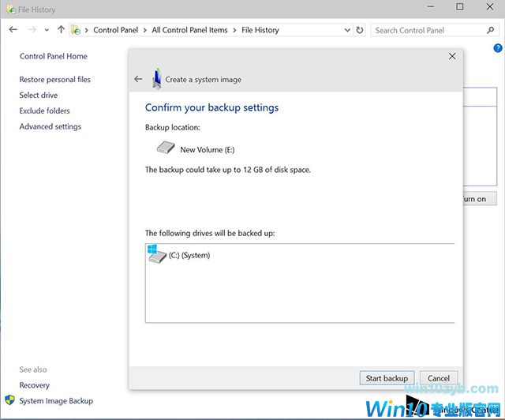Open the recent locations dropdown arrow

[x=47, y=30]
